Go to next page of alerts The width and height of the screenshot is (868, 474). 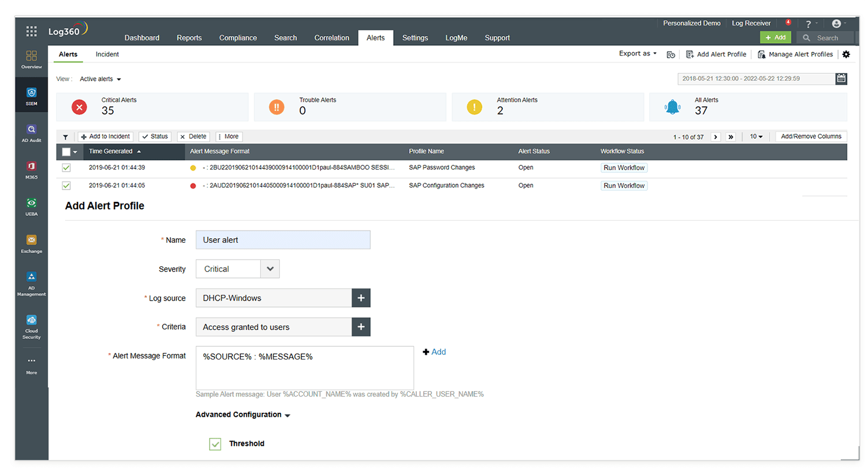click(x=716, y=137)
